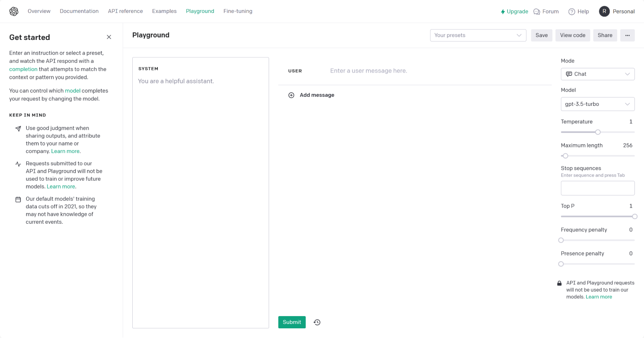
Task: Click the Forum chat bubble icon
Action: pos(537,12)
